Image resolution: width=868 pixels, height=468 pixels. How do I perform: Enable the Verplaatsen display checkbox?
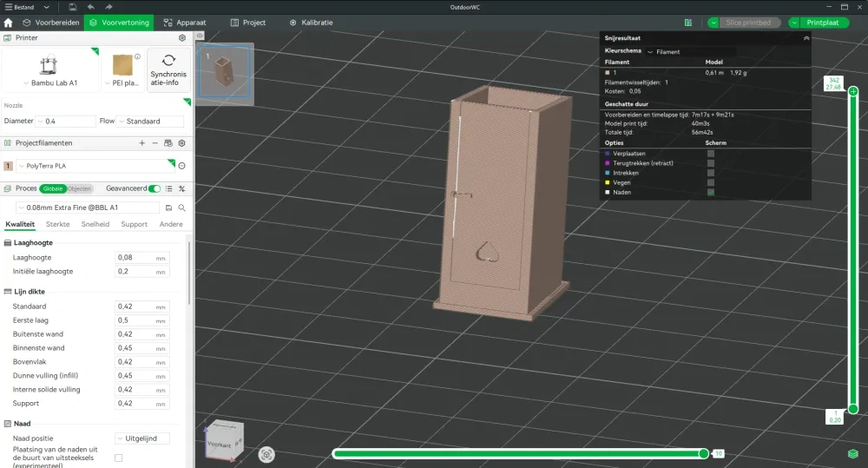710,154
